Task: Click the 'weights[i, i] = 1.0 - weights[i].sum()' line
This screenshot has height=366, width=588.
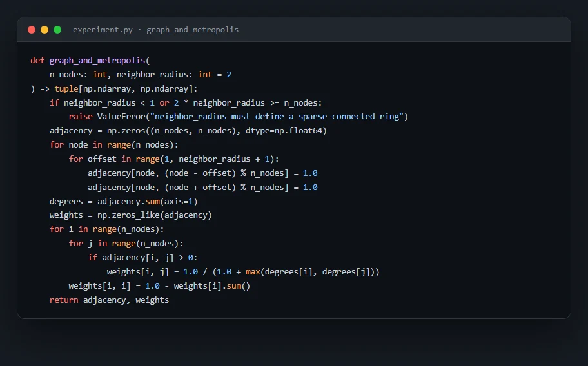Action: [159, 286]
